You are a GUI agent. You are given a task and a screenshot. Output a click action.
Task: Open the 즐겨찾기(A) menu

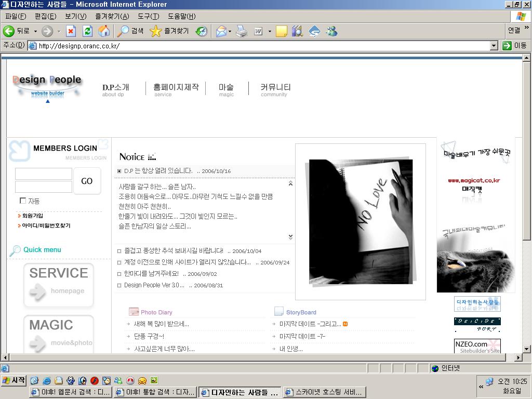coord(112,16)
